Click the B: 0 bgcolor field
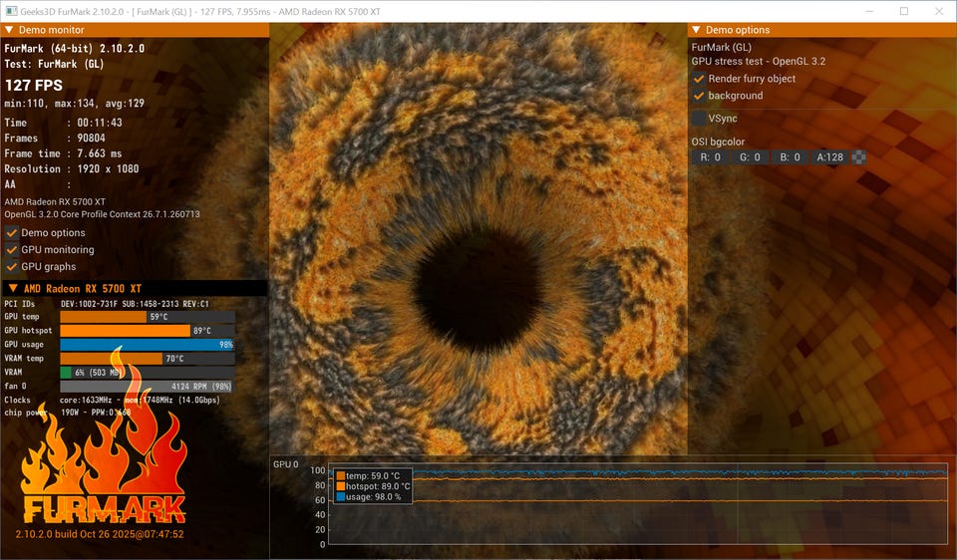Viewport: 957px width, 560px height. pyautogui.click(x=790, y=157)
